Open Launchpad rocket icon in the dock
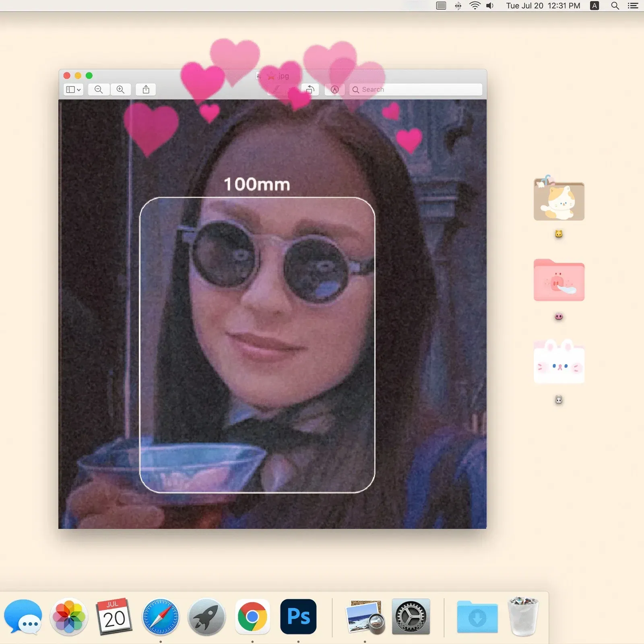This screenshot has height=644, width=644. [x=206, y=616]
